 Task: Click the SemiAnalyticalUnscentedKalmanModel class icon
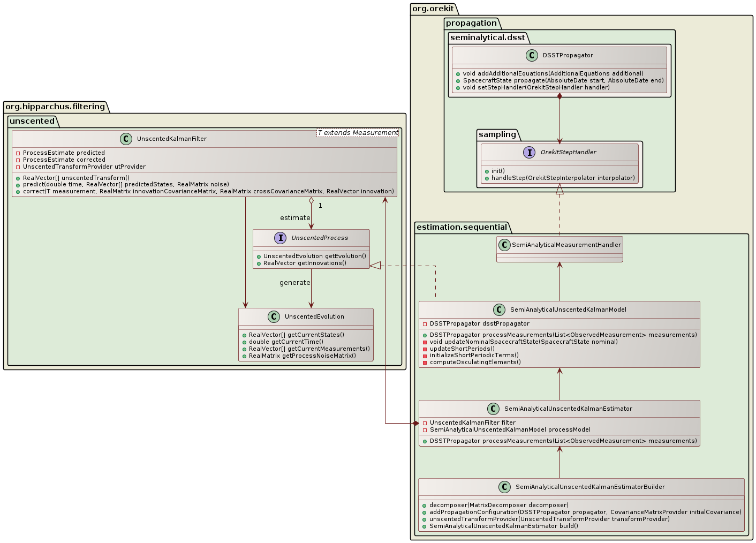[x=500, y=310]
